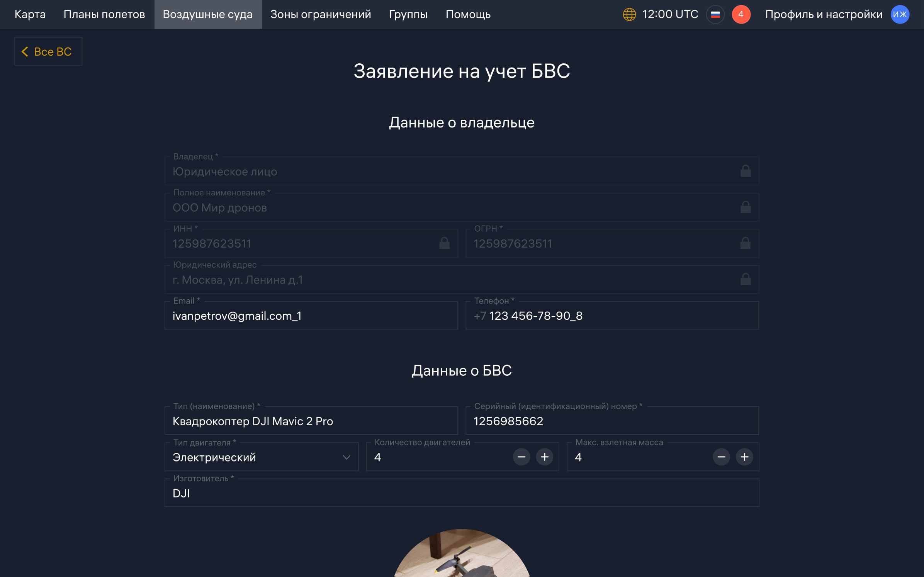
Task: Increase Макс. взлетная масса with plus
Action: [744, 457]
